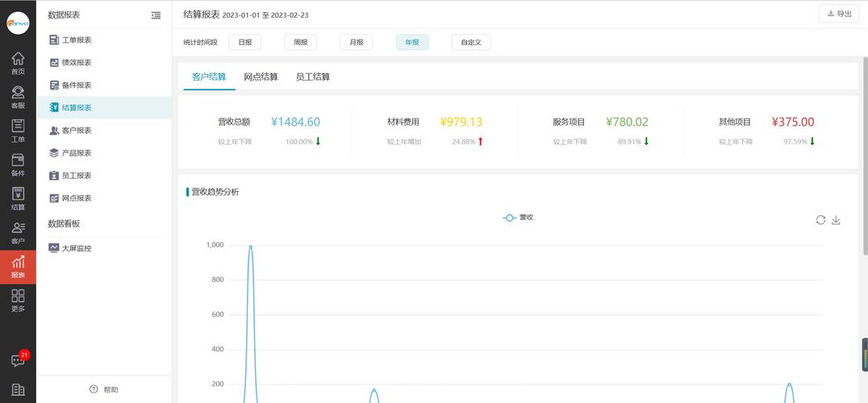Select 结算报表 in the report menu
This screenshot has height=403, width=868.
pyautogui.click(x=104, y=108)
